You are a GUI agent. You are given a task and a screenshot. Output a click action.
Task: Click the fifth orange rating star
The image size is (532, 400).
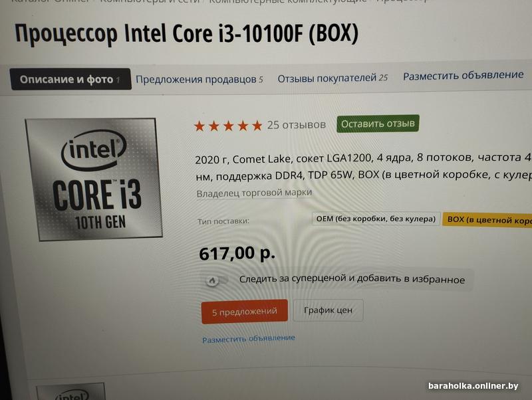pos(257,126)
